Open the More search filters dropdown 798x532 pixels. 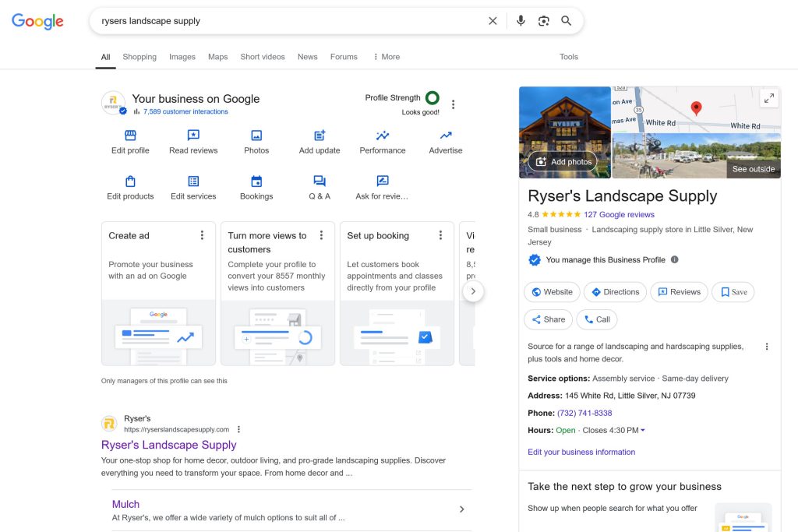387,57
